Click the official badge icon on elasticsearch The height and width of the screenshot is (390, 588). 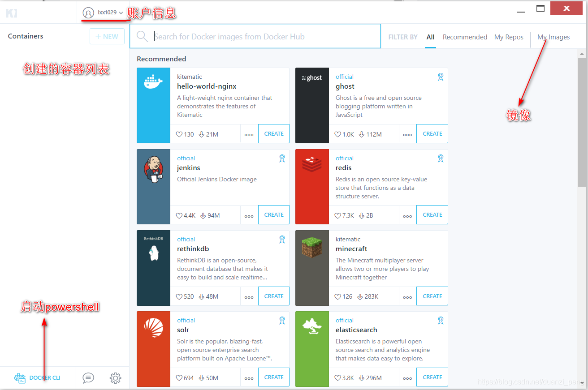pos(441,321)
